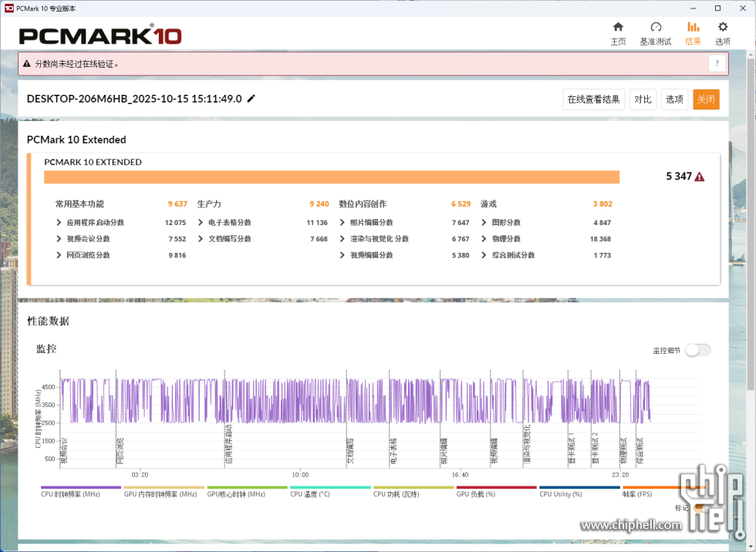Image resolution: width=756 pixels, height=552 pixels.
Task: Click the 对比 compare button
Action: [x=643, y=99]
